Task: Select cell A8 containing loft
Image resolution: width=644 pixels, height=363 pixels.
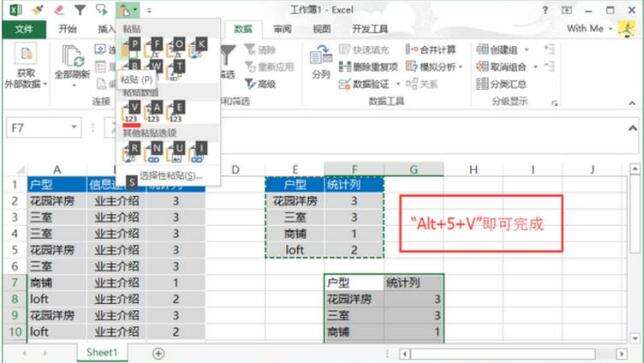Action: click(x=57, y=299)
